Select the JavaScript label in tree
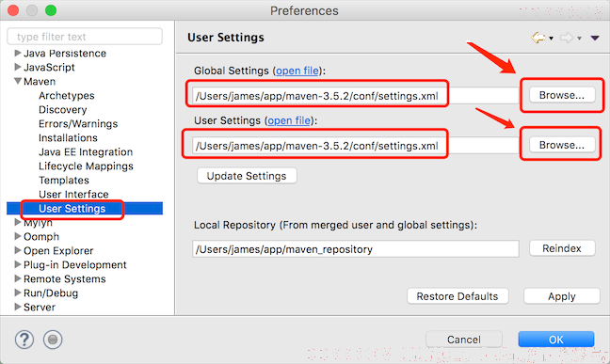 (x=49, y=67)
